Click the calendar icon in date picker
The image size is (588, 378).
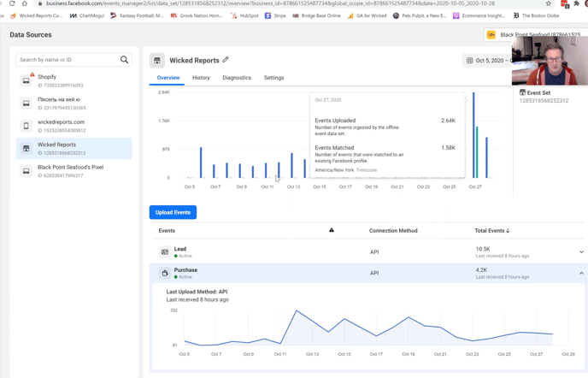[469, 61]
